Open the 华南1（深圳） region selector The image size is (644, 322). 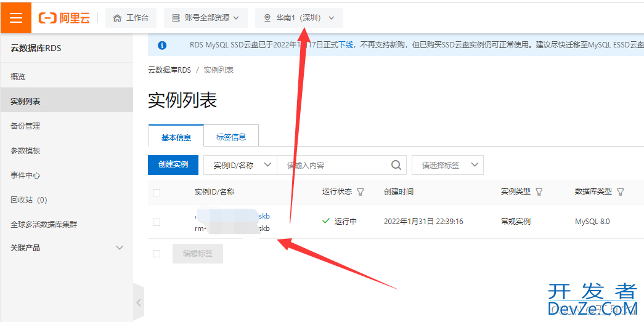pyautogui.click(x=299, y=18)
